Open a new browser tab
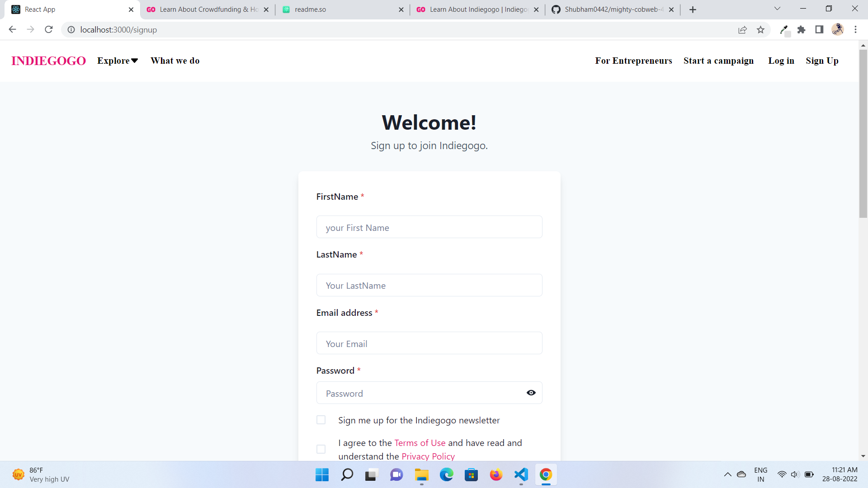 [693, 9]
